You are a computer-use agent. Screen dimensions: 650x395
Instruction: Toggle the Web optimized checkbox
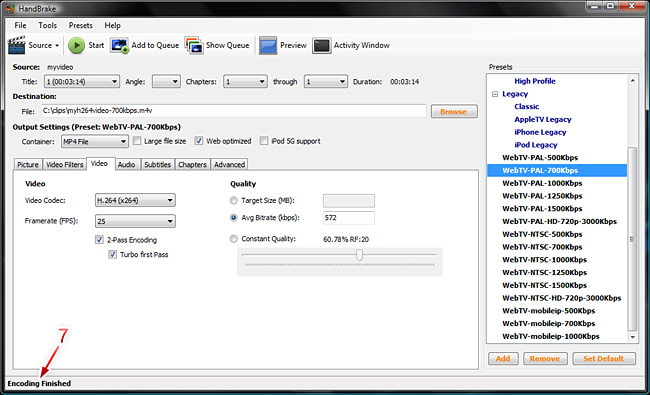pos(199,141)
